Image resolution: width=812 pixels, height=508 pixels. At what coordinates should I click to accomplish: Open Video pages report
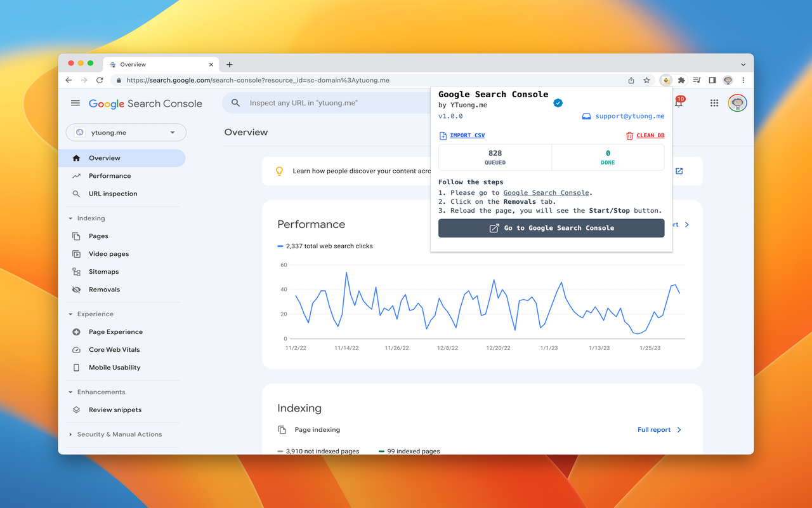click(x=122, y=254)
